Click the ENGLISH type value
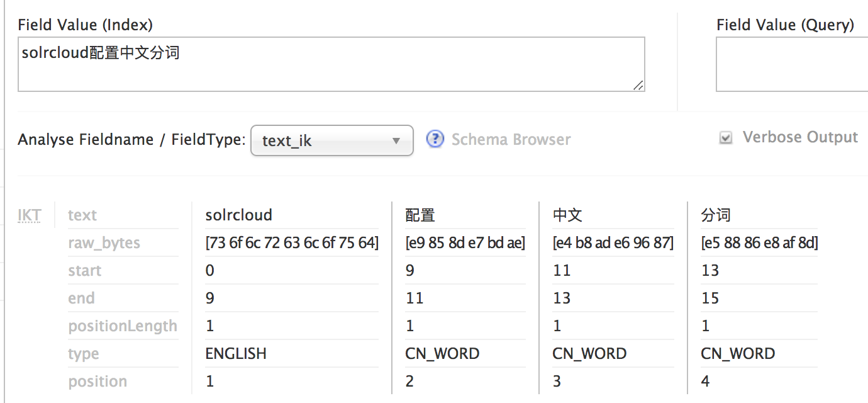868x403 pixels. (x=236, y=354)
